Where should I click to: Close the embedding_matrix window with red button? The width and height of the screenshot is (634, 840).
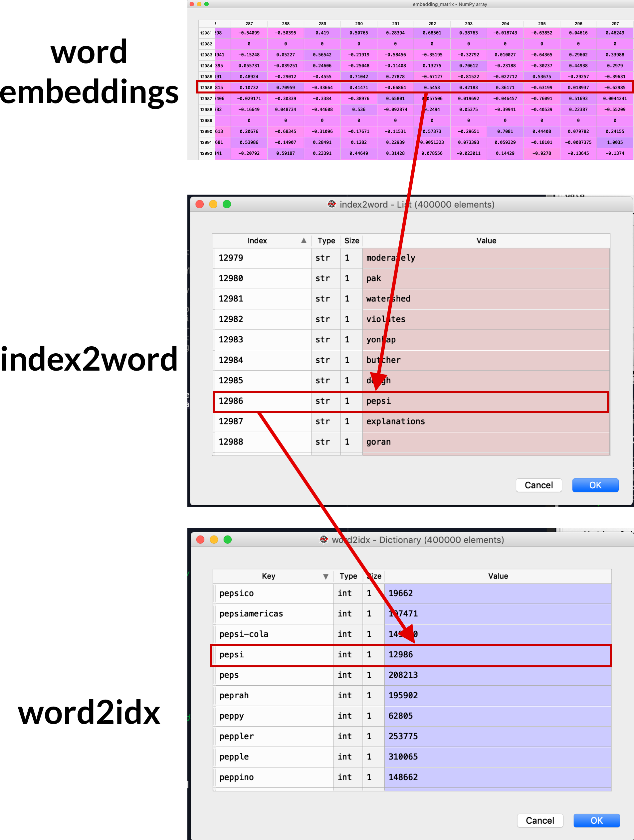(x=192, y=4)
